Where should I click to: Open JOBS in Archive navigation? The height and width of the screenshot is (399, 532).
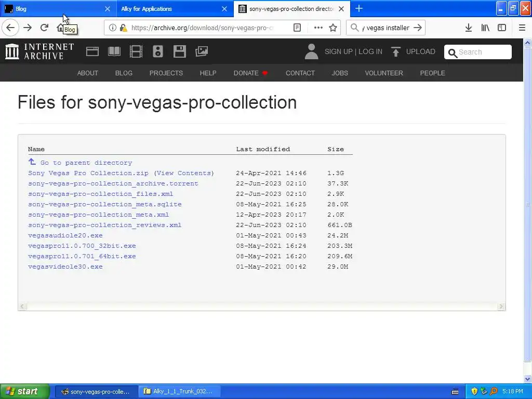(340, 73)
